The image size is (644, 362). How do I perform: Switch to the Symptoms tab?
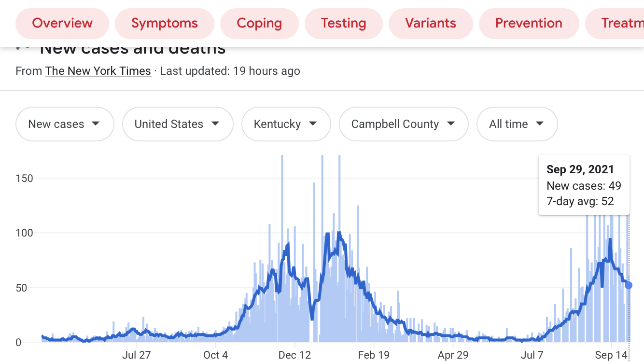pos(164,23)
